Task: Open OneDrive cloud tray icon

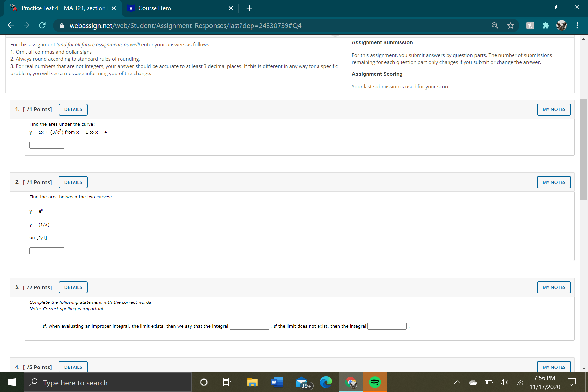Action: (473, 382)
